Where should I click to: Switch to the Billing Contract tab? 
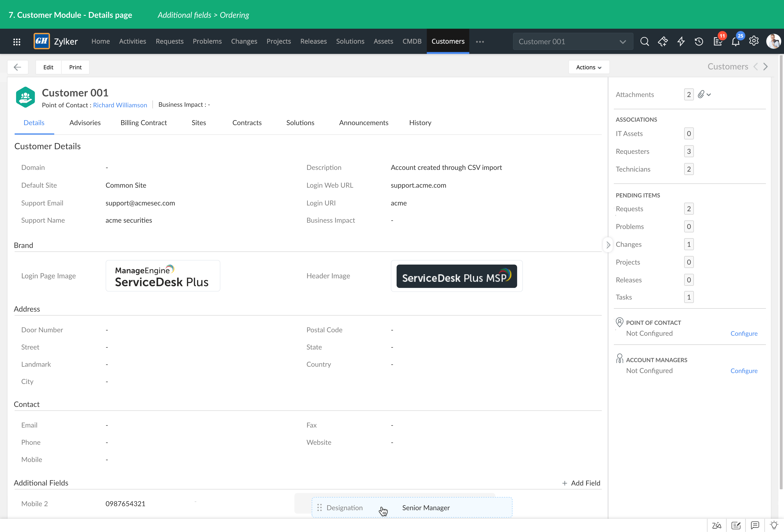point(144,123)
